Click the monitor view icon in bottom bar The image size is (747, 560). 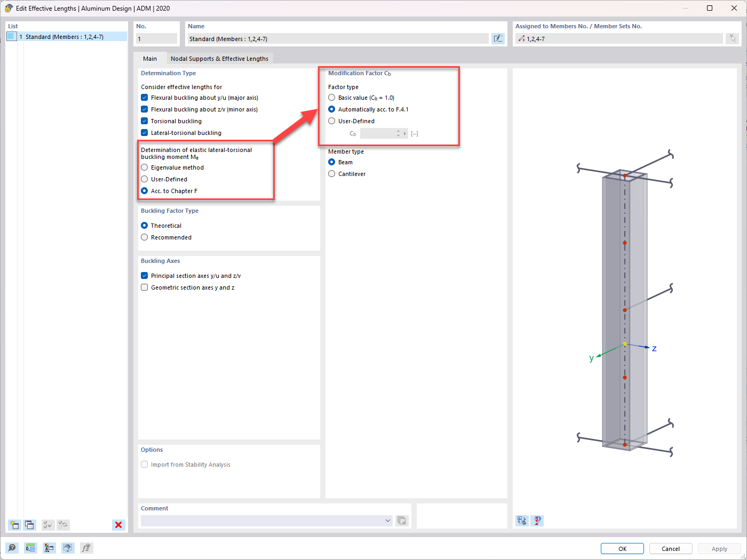point(68,548)
